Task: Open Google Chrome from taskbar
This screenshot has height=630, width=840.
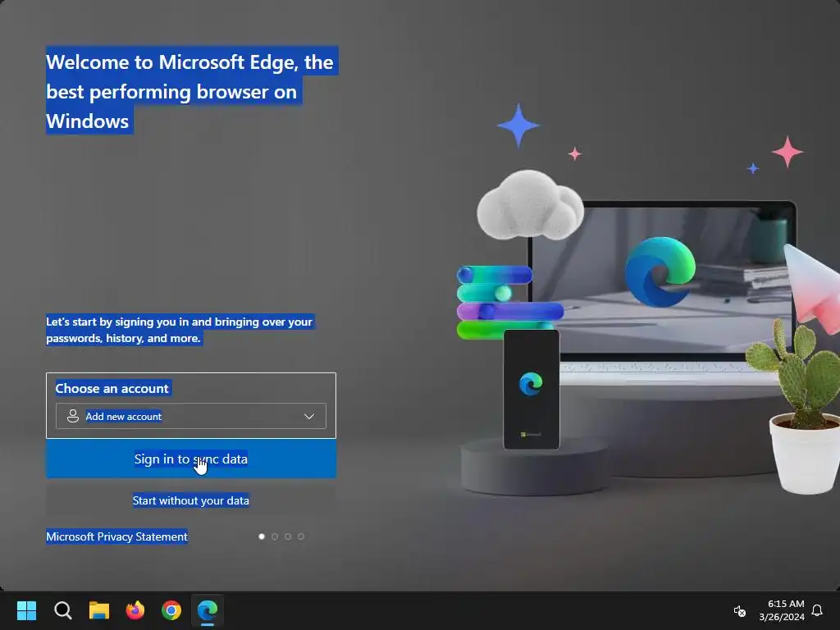Action: pyautogui.click(x=171, y=610)
